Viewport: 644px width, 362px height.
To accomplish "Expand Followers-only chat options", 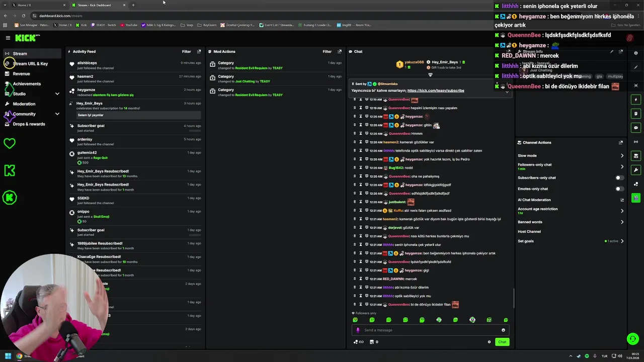I will click(x=622, y=166).
